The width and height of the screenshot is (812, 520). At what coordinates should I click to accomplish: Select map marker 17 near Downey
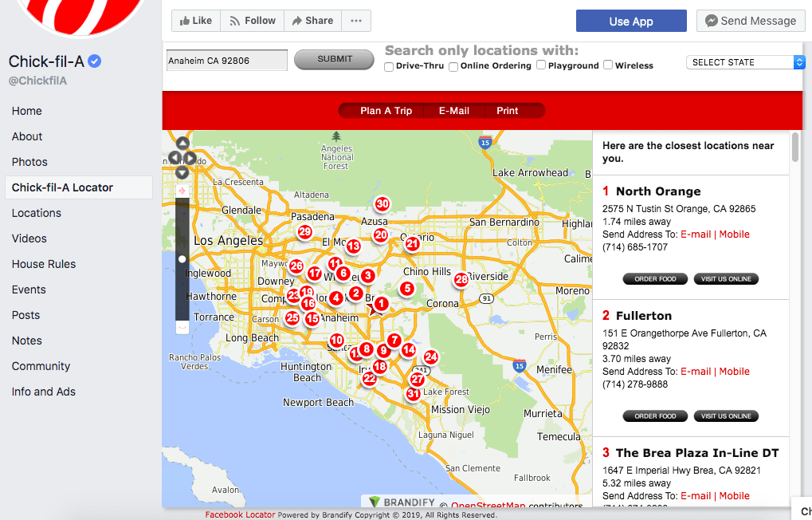click(314, 274)
